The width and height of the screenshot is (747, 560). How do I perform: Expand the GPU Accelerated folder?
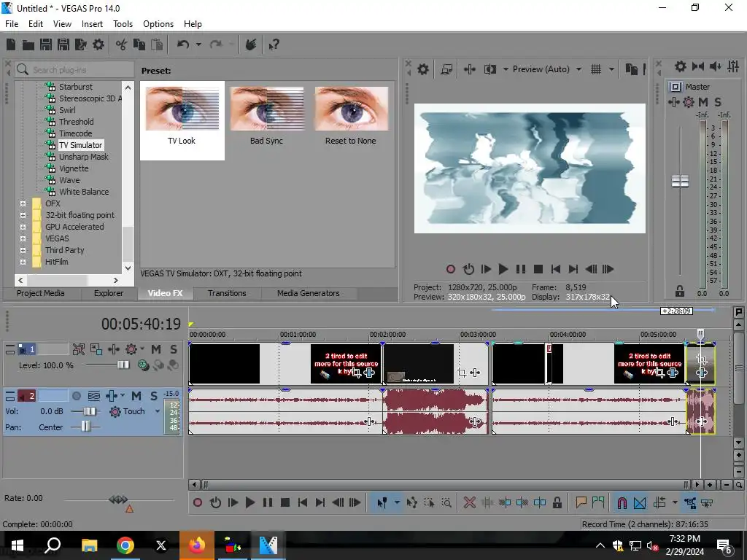[23, 227]
